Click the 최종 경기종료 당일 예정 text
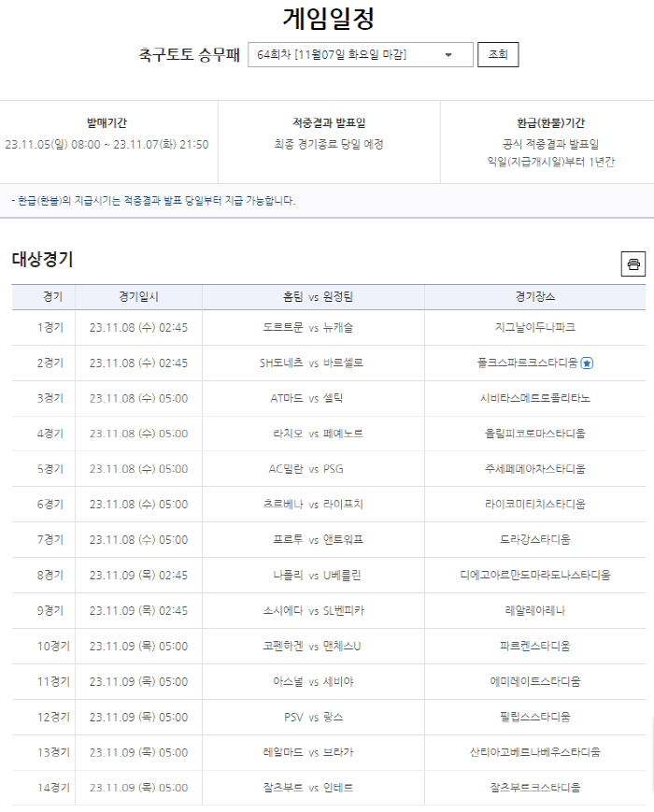The width and height of the screenshot is (654, 812). (x=329, y=145)
